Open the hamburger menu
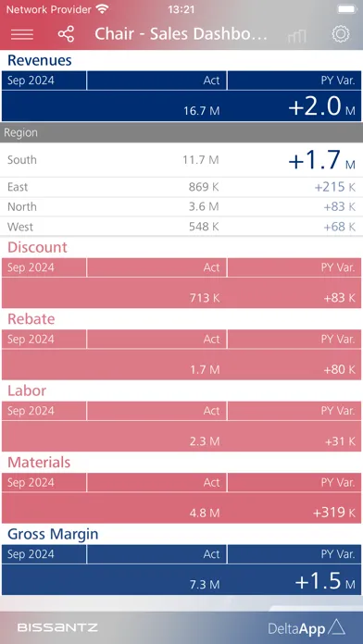363x644 pixels. 22,34
